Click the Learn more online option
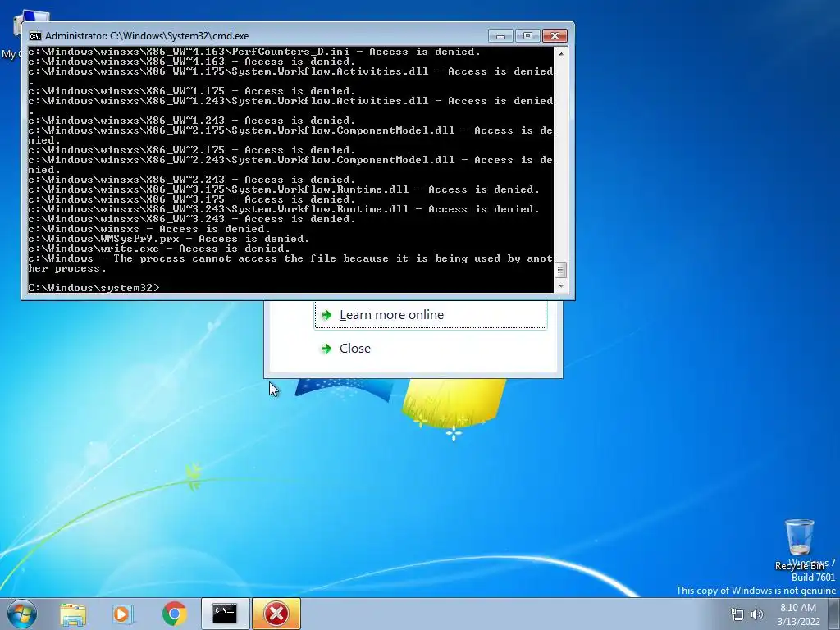This screenshot has height=630, width=840. 430,314
